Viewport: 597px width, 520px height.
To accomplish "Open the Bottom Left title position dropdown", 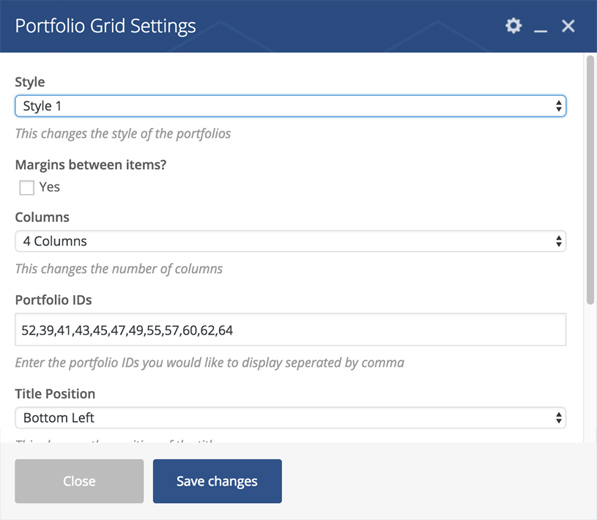I will [291, 418].
